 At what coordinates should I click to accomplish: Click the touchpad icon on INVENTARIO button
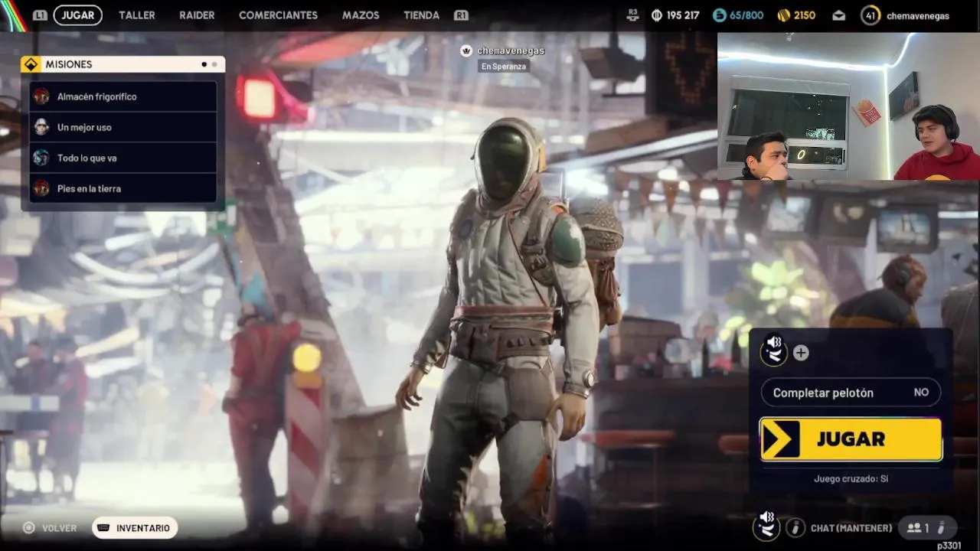click(x=103, y=528)
